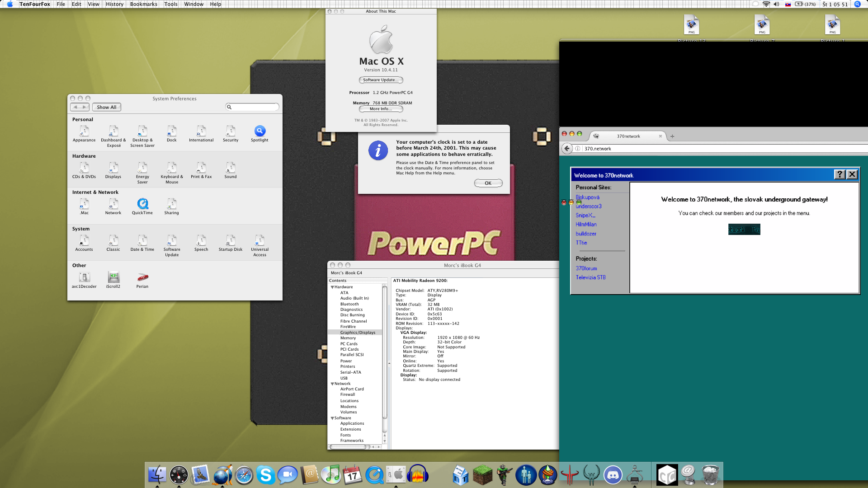Launch Minecraft from the Dock

(482, 475)
